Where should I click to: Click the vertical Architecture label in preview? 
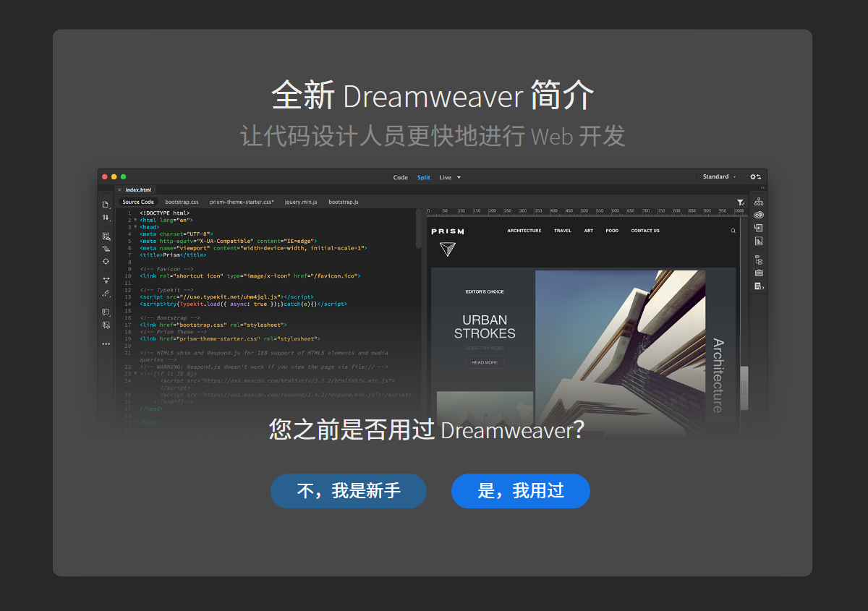718,375
